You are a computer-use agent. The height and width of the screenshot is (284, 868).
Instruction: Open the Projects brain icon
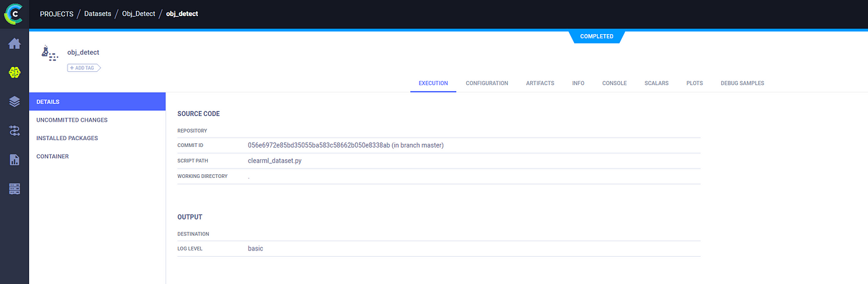tap(14, 73)
